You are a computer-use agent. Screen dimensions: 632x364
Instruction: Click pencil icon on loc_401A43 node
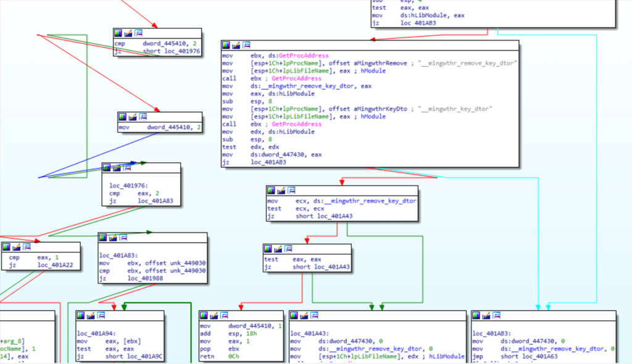coord(304,315)
